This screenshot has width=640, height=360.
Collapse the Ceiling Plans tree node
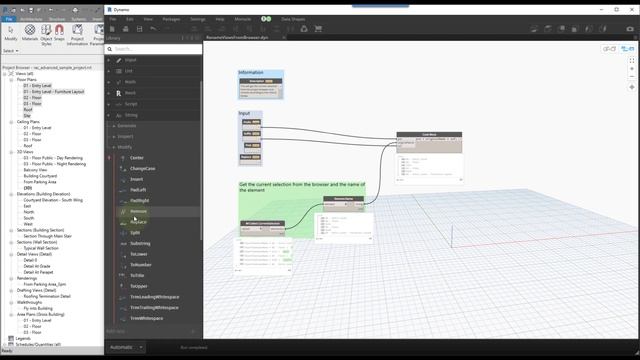[x=11, y=122]
